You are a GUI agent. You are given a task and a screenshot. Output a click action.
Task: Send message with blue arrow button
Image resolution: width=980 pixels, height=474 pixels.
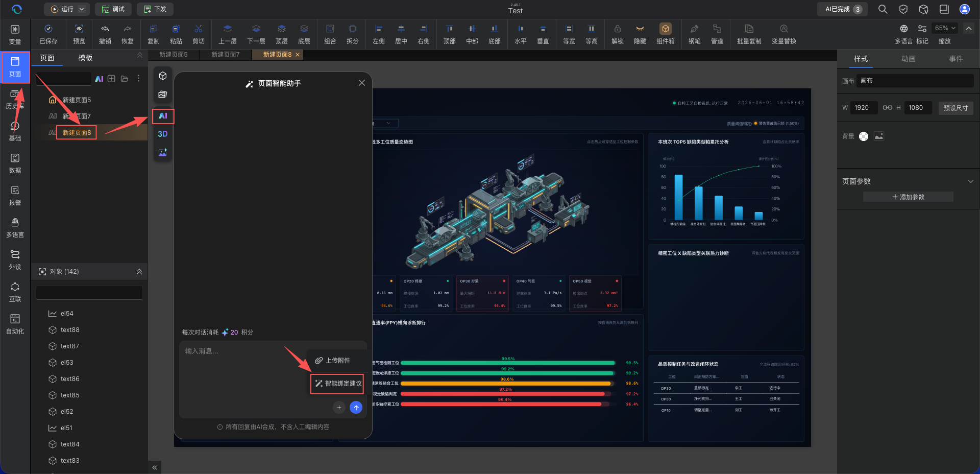(x=356, y=408)
